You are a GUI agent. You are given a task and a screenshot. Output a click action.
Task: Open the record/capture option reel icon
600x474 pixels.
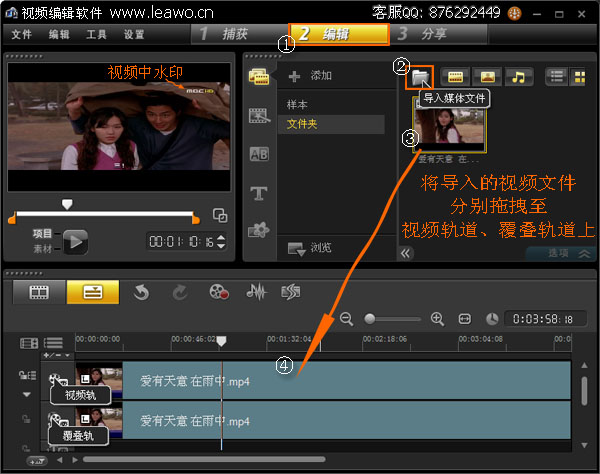[219, 292]
